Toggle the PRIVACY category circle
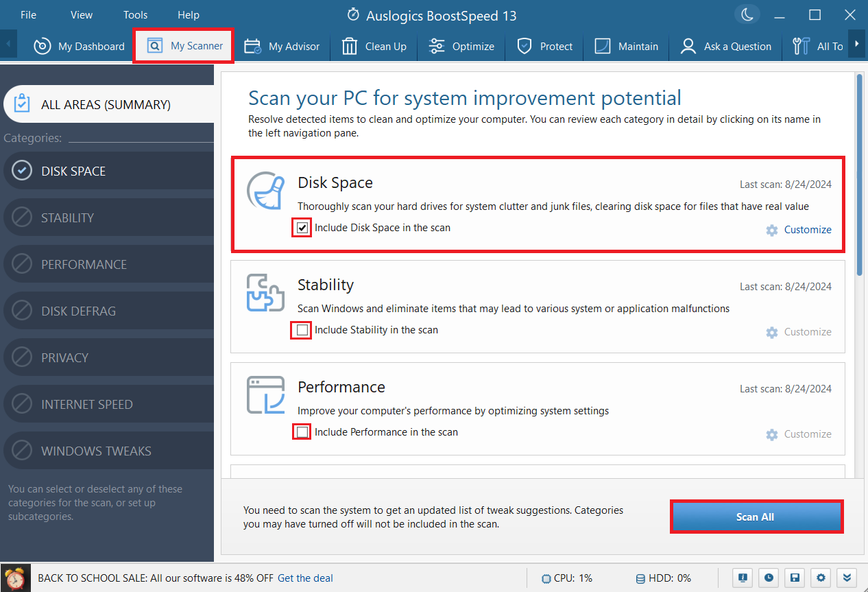The image size is (868, 592). coord(23,357)
